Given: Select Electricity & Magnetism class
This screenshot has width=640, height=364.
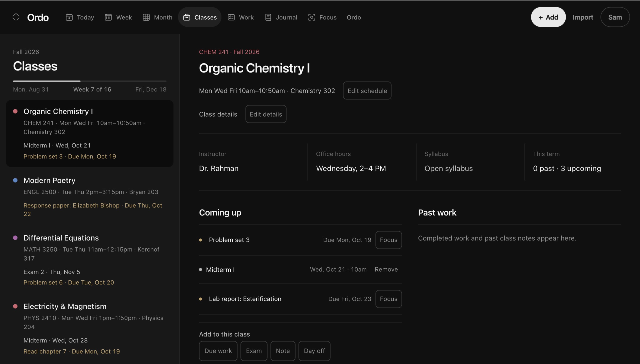Looking at the screenshot, I should [x=89, y=328].
